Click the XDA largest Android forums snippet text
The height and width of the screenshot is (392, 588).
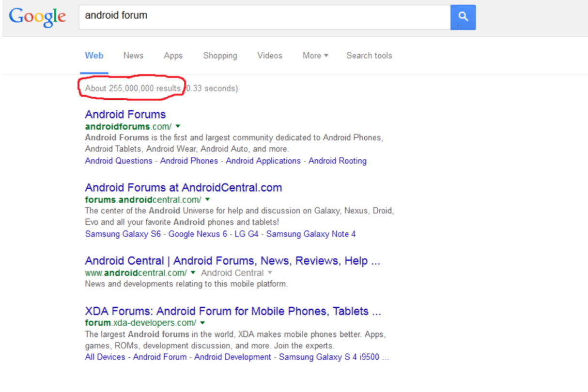tap(235, 340)
